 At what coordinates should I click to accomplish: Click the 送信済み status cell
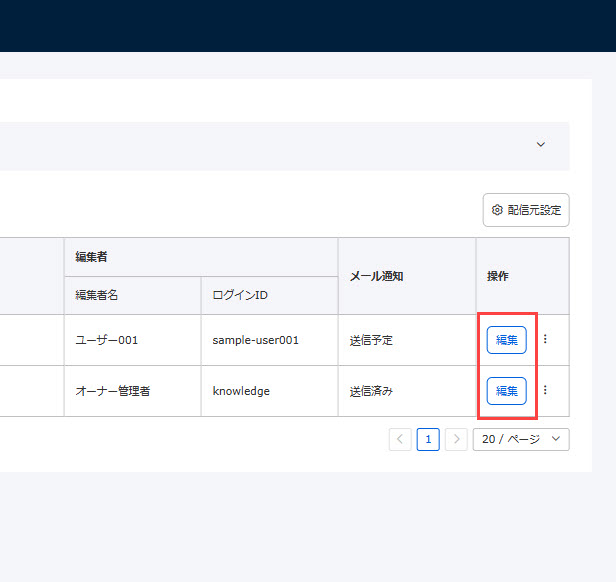pyautogui.click(x=371, y=391)
